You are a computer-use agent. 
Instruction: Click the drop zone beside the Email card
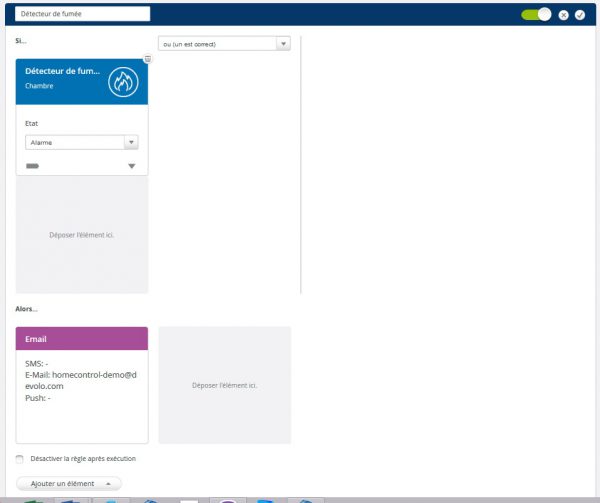click(225, 385)
